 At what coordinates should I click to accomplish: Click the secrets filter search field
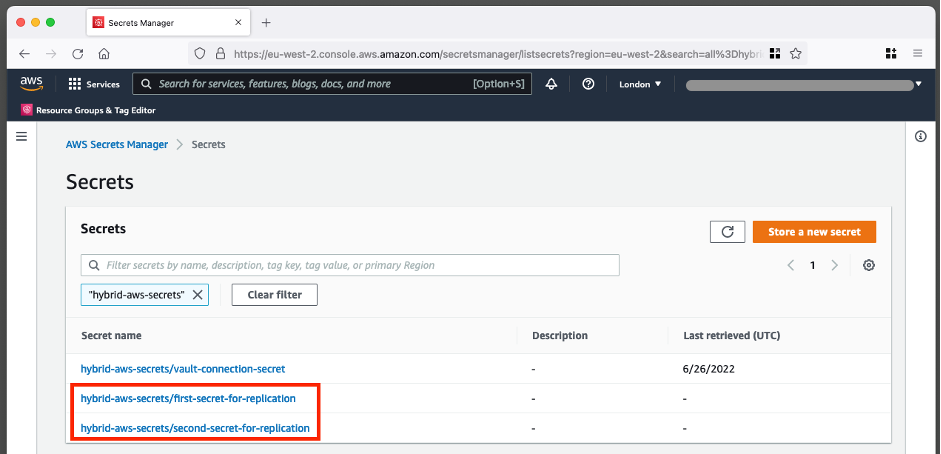click(350, 265)
